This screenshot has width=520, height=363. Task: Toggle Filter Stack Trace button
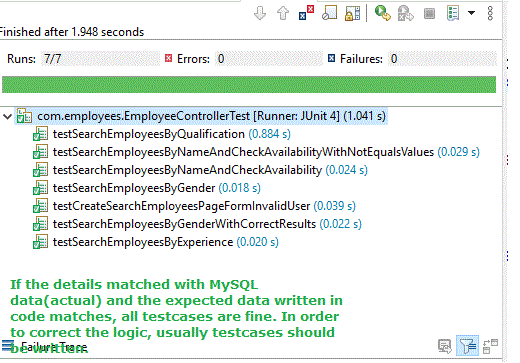(x=467, y=346)
